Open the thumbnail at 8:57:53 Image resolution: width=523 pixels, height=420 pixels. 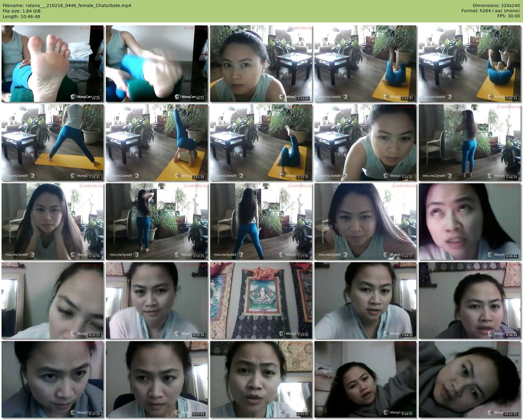click(x=157, y=379)
